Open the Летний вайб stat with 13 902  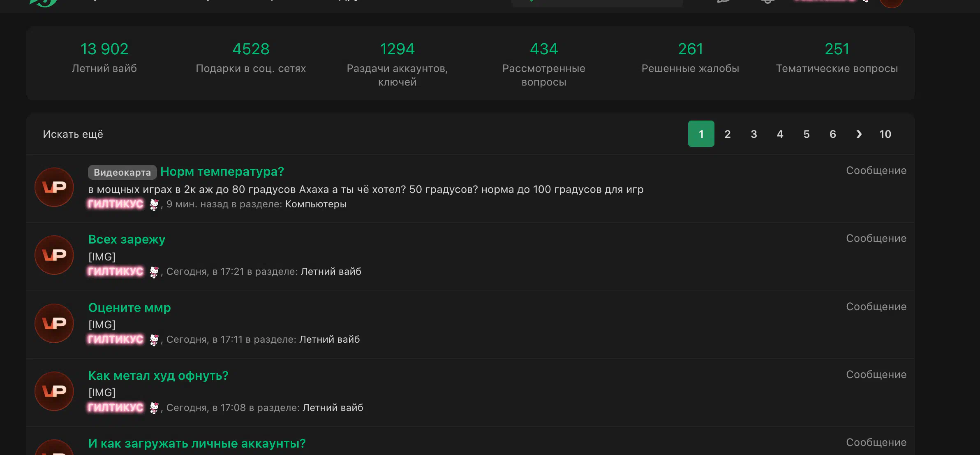click(104, 58)
